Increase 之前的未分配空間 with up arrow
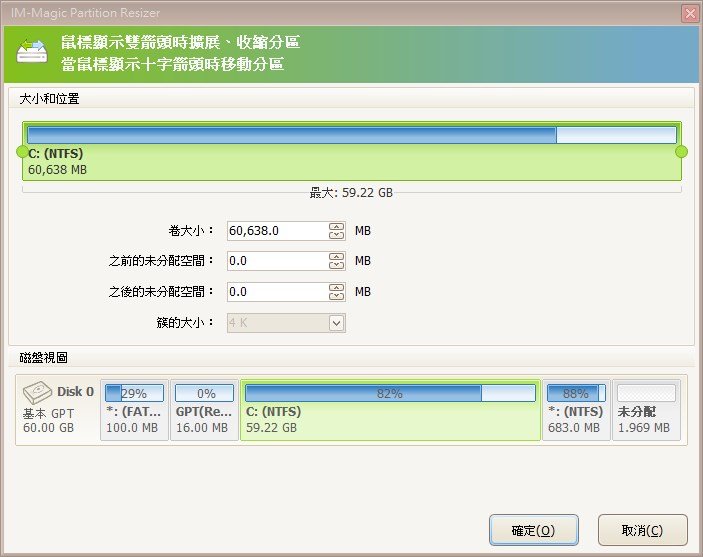The height and width of the screenshot is (557, 703). tap(337, 257)
